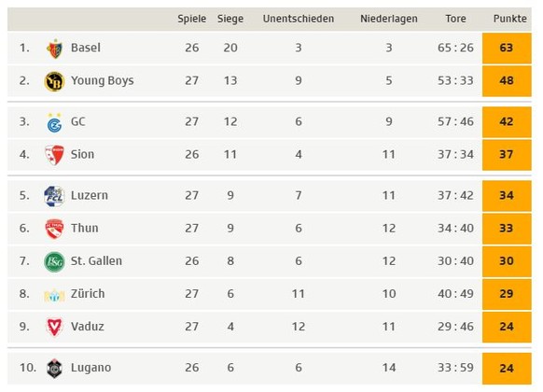
Task: Open the Basel team name link
Action: [x=86, y=48]
